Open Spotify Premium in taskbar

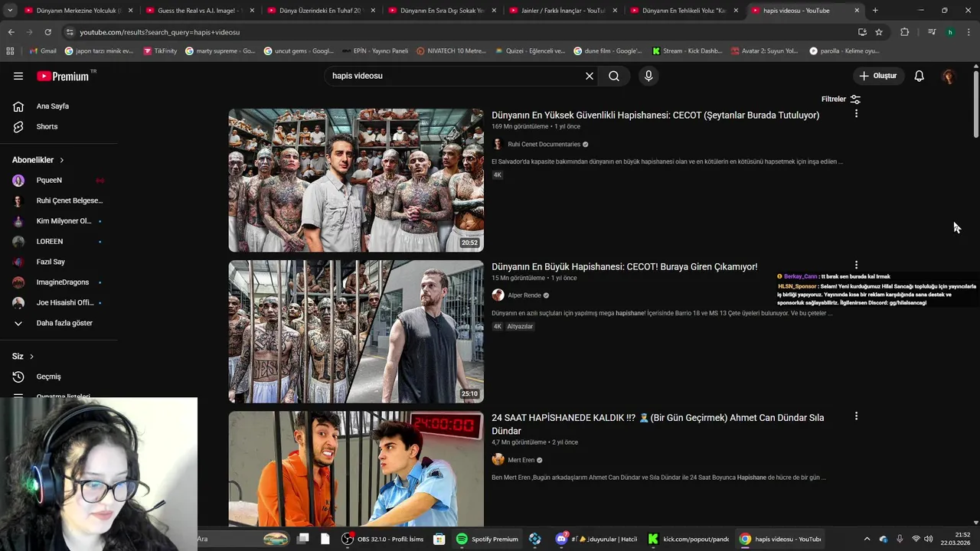click(x=487, y=539)
